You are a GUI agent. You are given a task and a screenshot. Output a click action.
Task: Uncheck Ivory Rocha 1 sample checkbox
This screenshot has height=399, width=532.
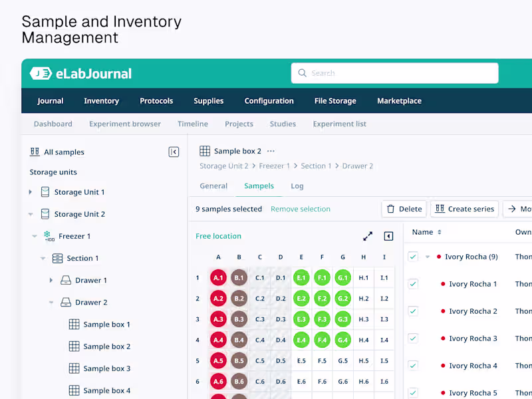(413, 284)
